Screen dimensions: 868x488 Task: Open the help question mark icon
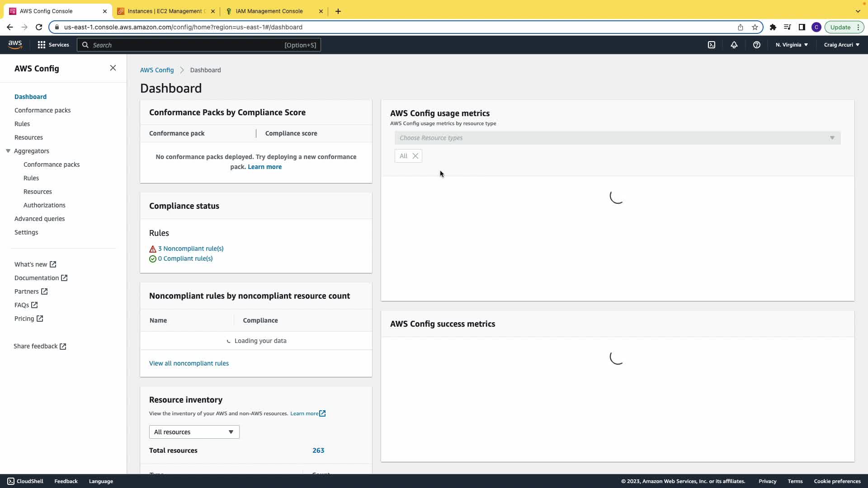(757, 45)
